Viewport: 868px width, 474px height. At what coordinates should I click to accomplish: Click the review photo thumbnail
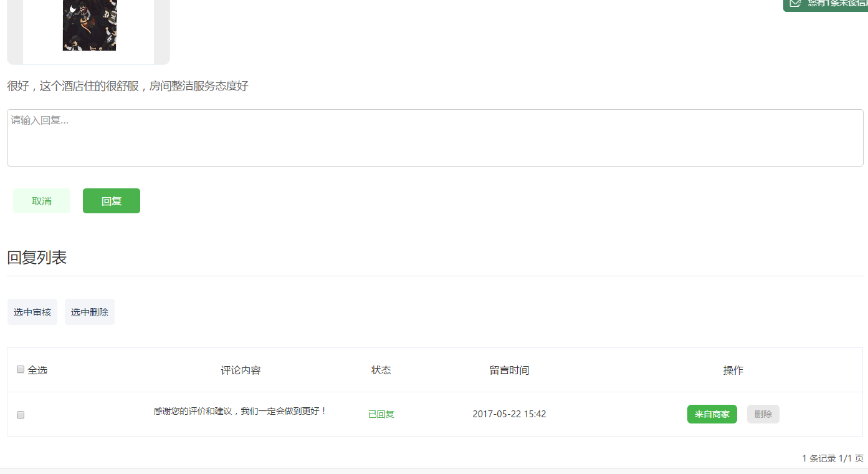pos(89,25)
